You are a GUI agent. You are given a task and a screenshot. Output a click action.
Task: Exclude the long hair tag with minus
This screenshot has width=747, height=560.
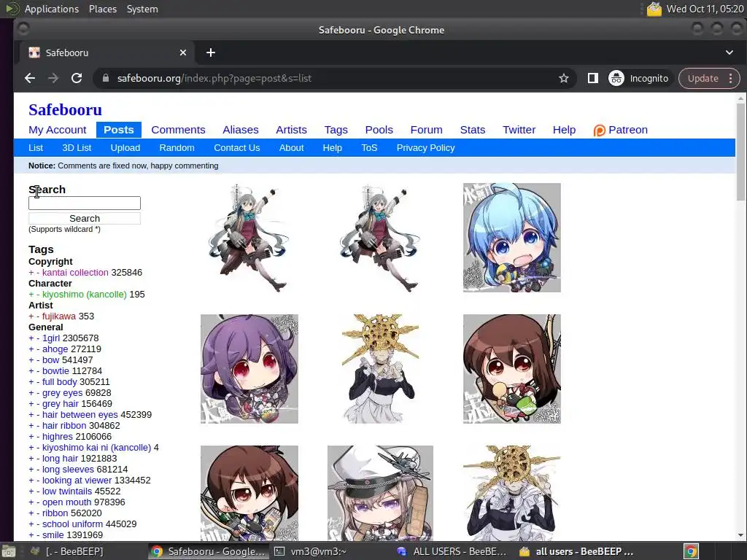coord(38,459)
